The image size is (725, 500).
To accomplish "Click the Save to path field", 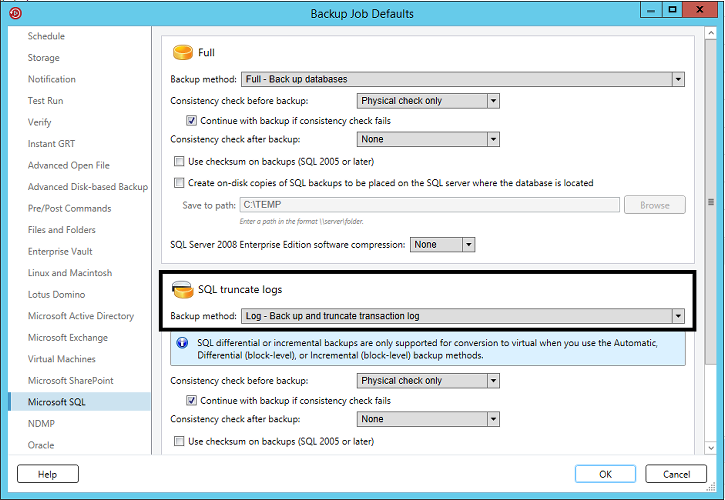I will [x=430, y=204].
